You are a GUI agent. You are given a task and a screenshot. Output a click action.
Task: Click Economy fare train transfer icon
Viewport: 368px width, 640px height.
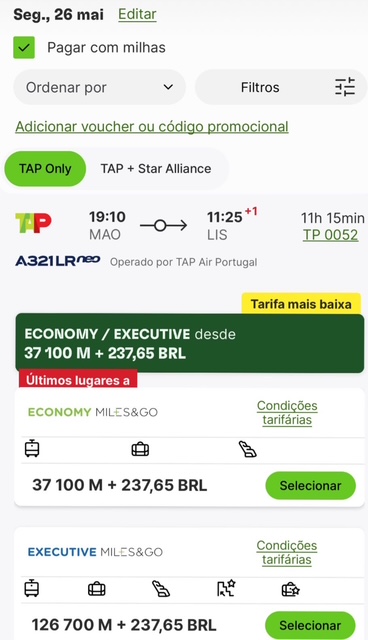(x=32, y=449)
